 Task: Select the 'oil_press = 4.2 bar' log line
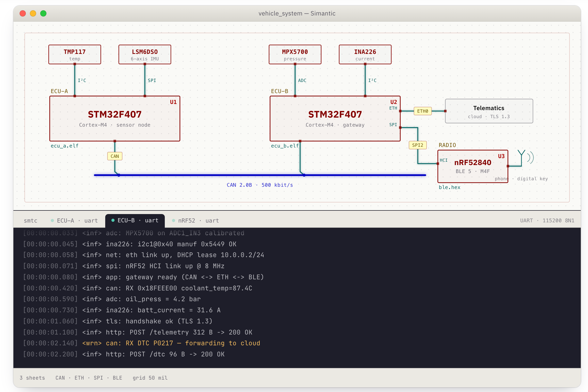click(112, 299)
